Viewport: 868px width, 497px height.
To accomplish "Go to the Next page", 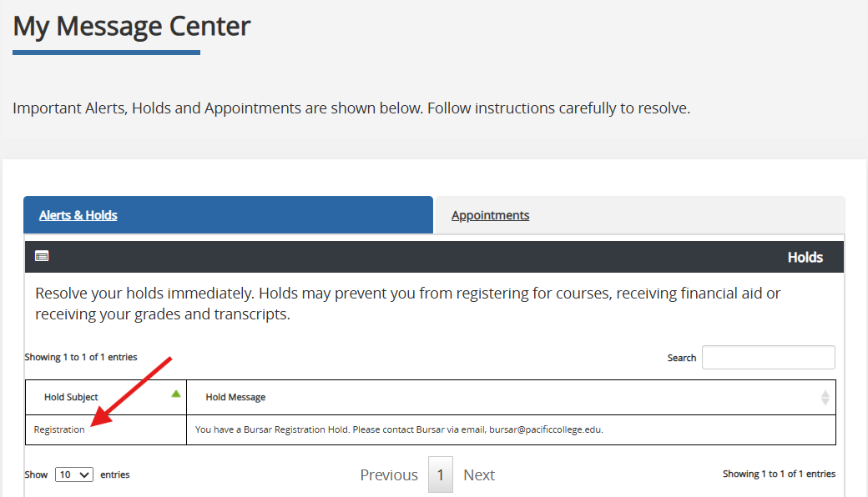I will 479,475.
